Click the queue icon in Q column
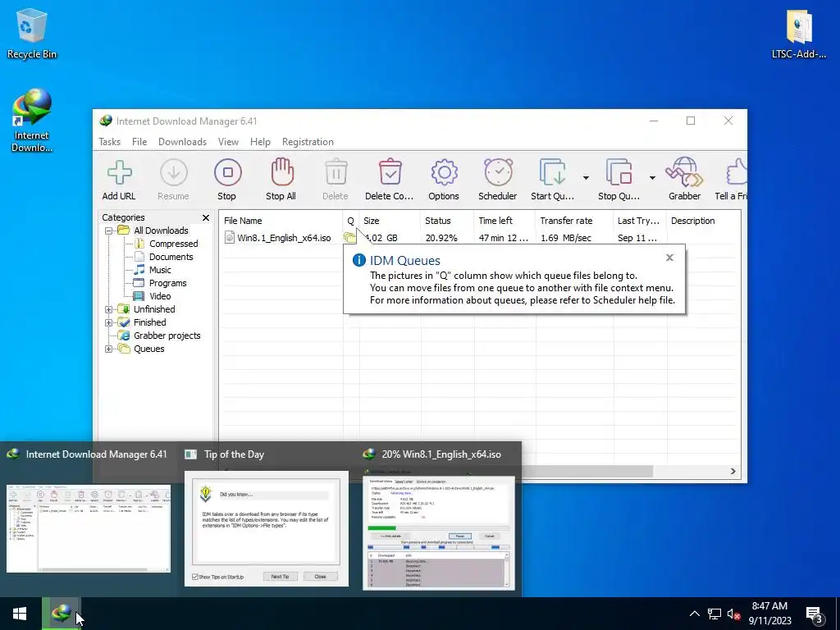 349,237
